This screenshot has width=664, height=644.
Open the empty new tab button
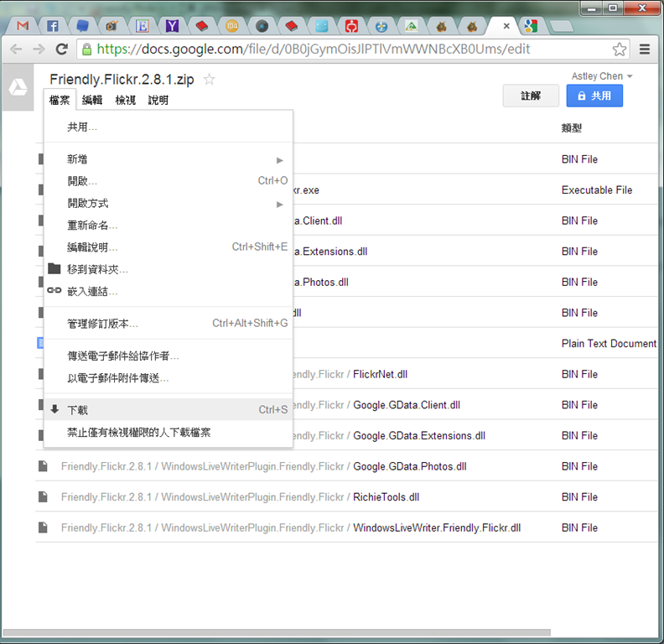(562, 27)
